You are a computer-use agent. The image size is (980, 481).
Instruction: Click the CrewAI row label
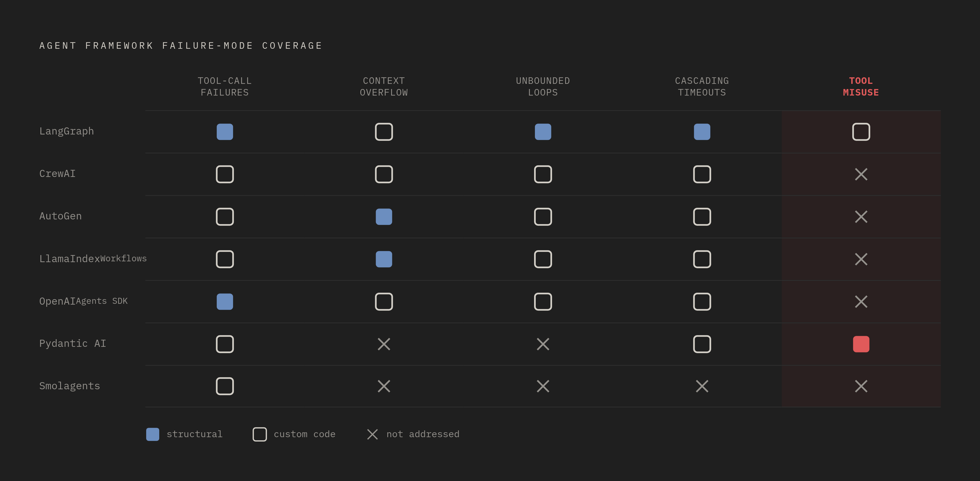(57, 173)
